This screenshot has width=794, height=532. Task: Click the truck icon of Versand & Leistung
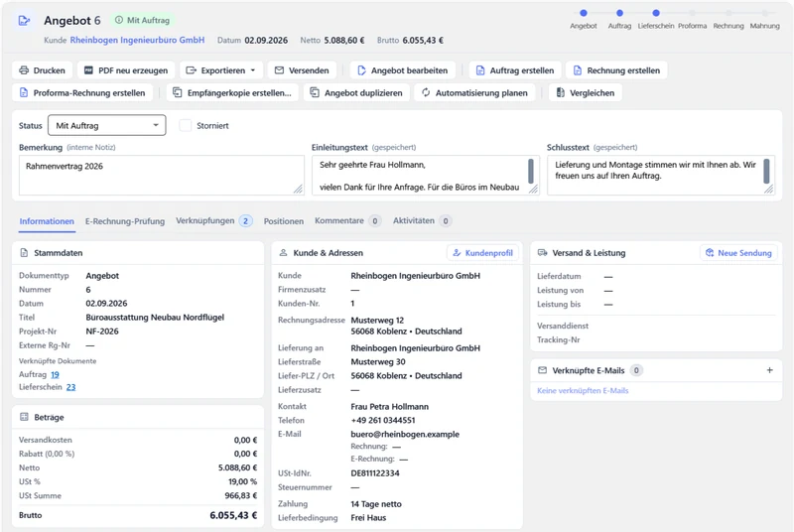(x=542, y=252)
